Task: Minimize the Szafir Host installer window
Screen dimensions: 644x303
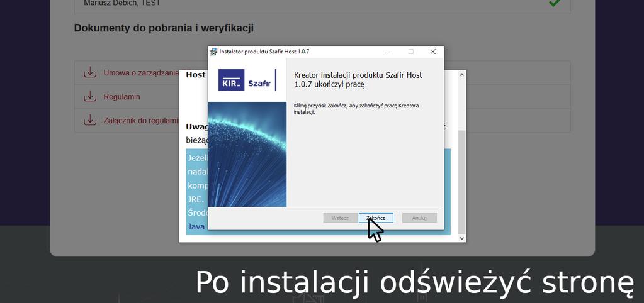Action: [389, 52]
